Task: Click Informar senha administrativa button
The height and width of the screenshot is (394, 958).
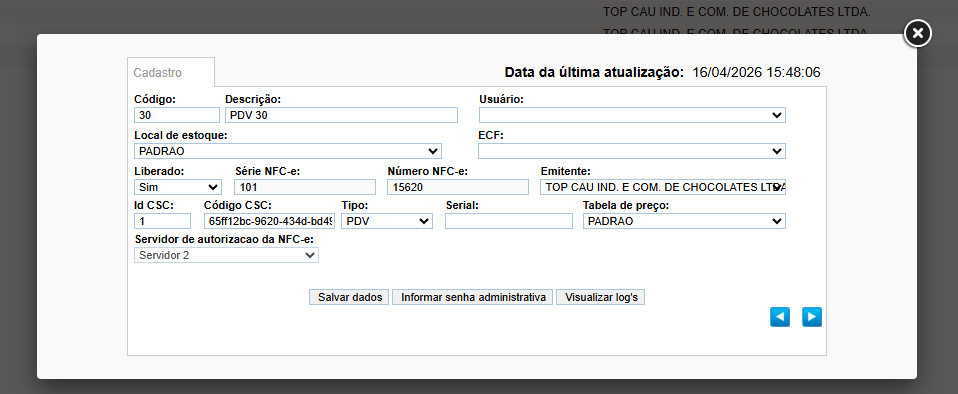Action: point(473,297)
